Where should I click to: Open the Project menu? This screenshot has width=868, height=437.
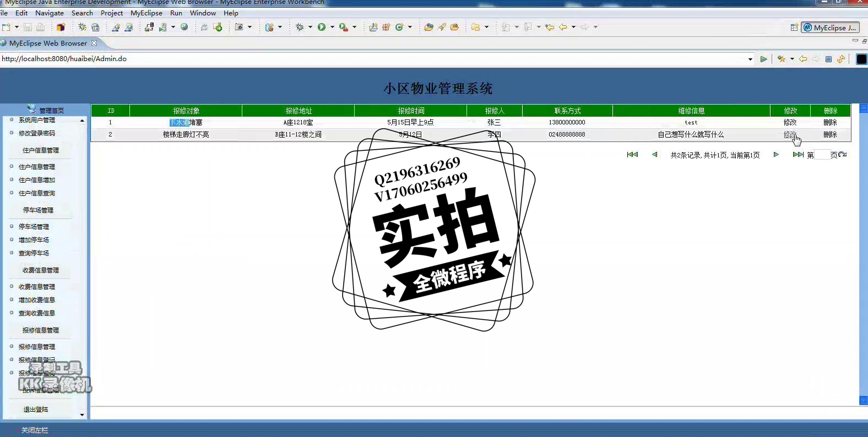point(112,13)
